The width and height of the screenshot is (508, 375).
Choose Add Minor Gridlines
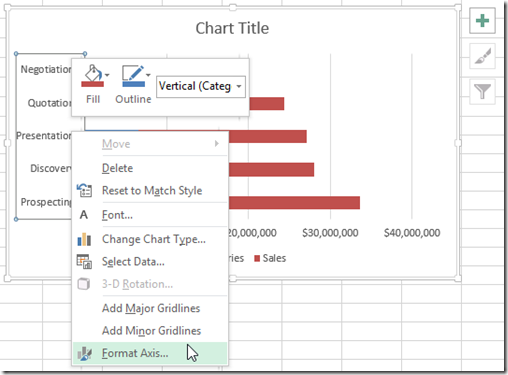point(150,331)
